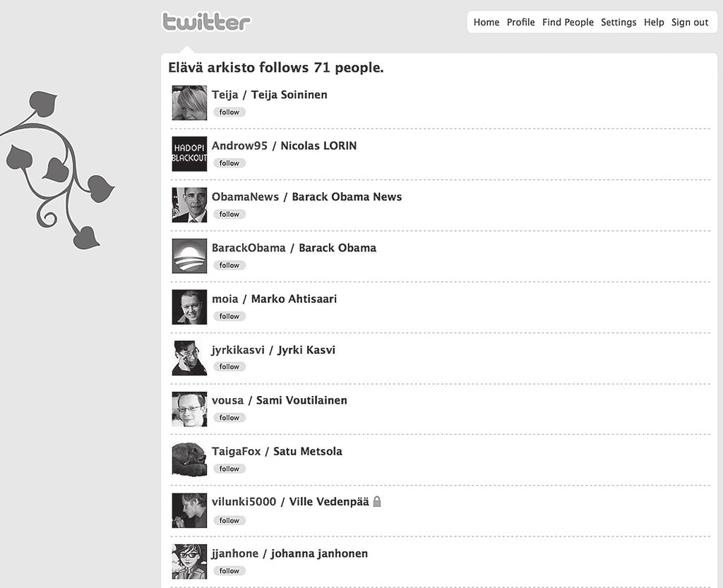This screenshot has width=723, height=588.
Task: Click the Help link
Action: tap(654, 22)
